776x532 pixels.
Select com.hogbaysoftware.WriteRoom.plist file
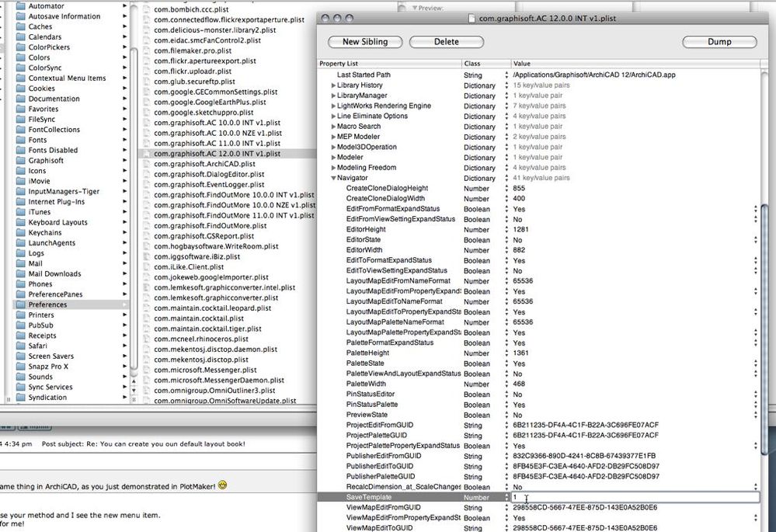pyautogui.click(x=216, y=246)
